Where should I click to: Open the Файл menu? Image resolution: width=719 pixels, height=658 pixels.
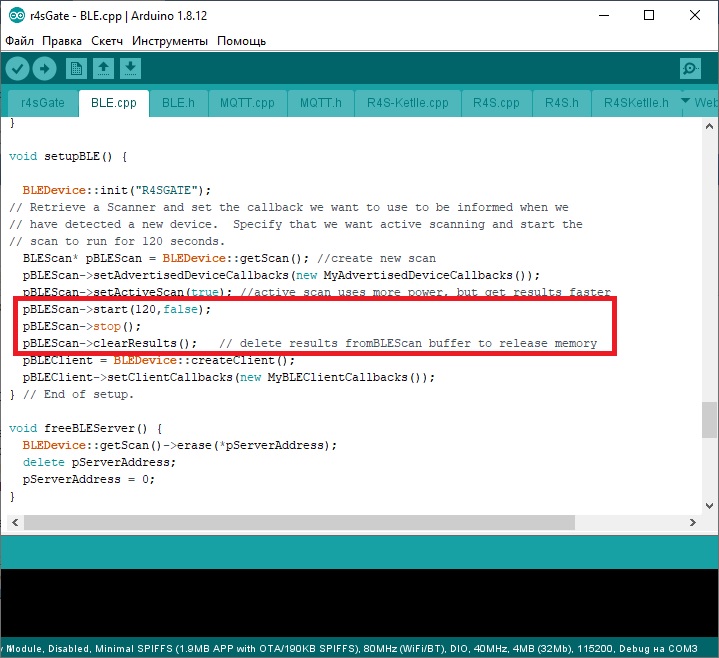[20, 41]
